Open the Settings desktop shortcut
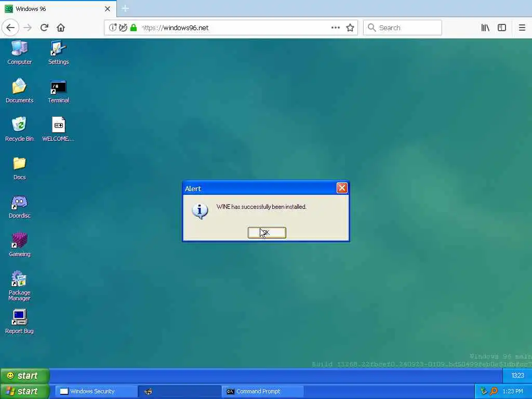 coord(58,52)
